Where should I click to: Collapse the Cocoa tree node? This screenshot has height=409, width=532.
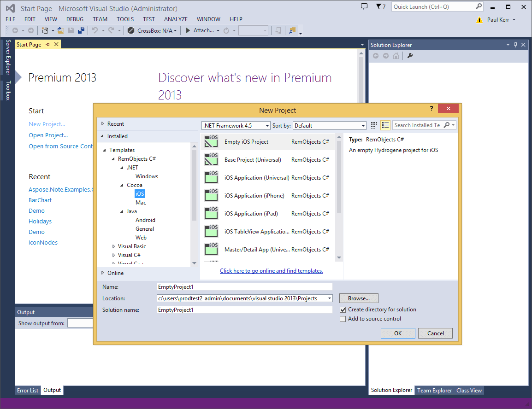122,185
